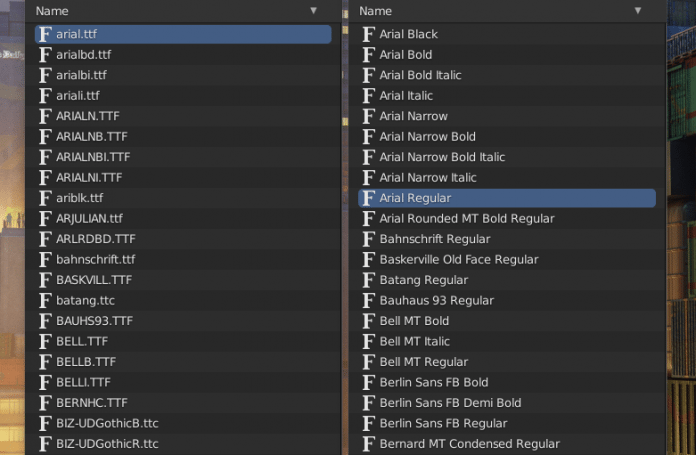Pick the ARIALNI.TTF file
696x455 pixels.
tap(183, 178)
